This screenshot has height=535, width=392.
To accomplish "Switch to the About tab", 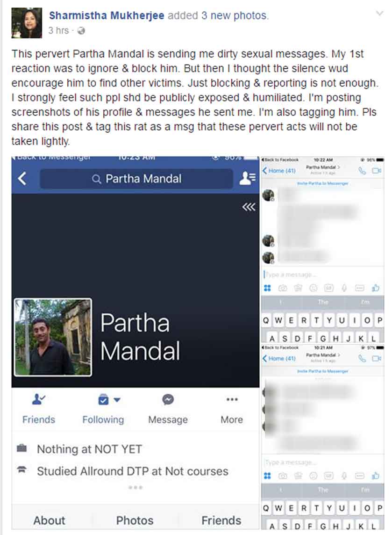I will [x=49, y=521].
